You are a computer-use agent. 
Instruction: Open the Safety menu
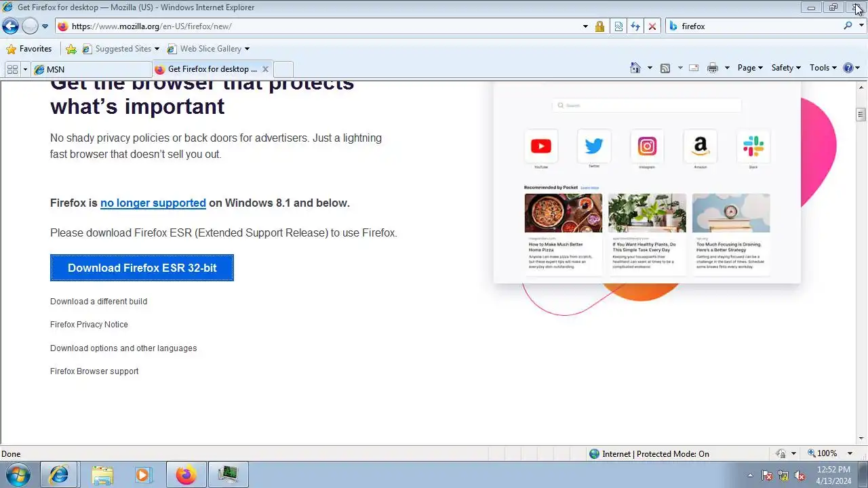[786, 68]
